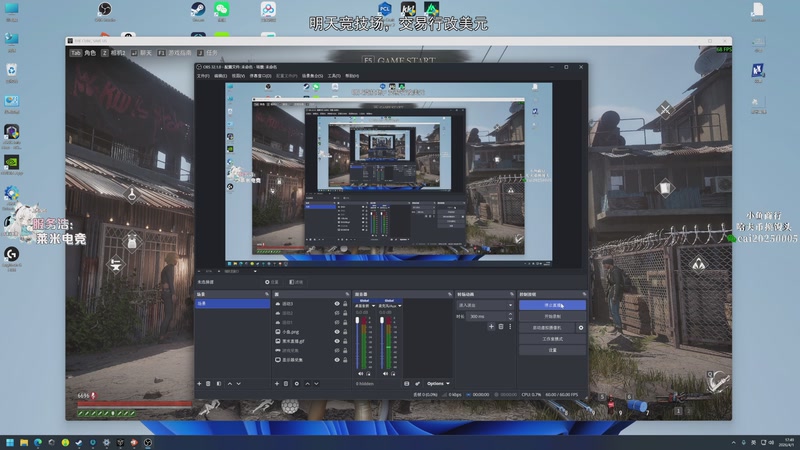Move scene up with Scenes panel arrow

click(x=230, y=384)
